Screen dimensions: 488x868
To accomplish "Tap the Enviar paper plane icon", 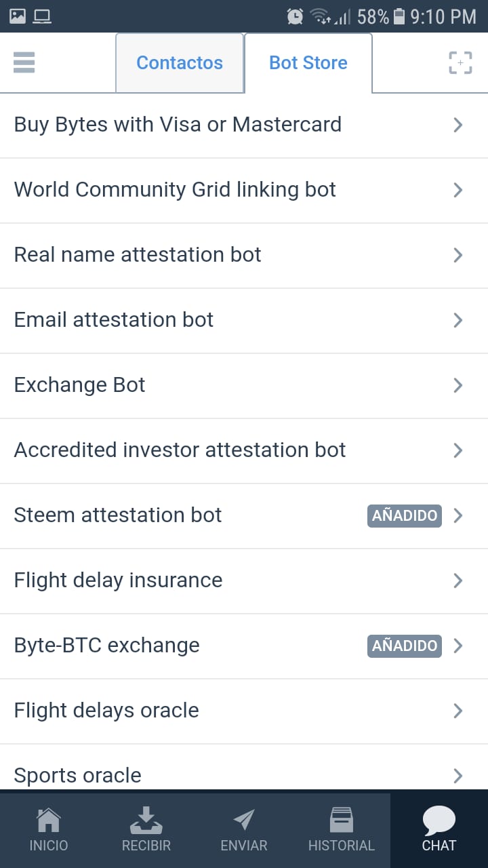I will 244,821.
